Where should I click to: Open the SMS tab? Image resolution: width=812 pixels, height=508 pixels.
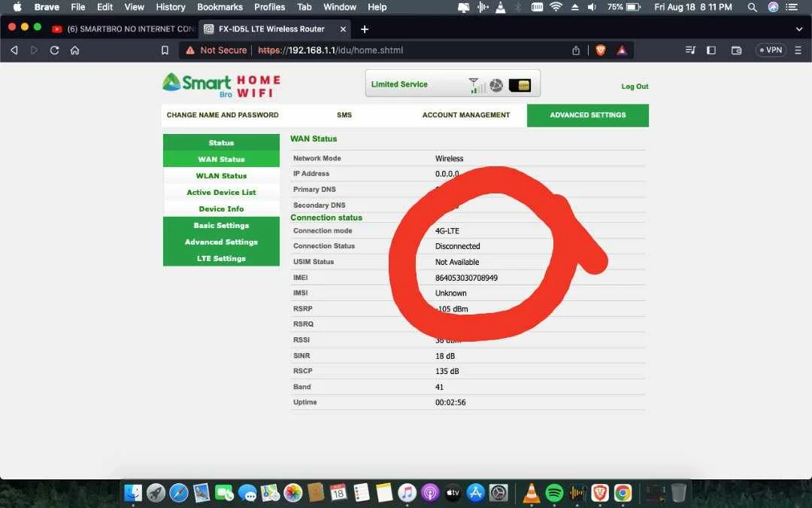[344, 115]
